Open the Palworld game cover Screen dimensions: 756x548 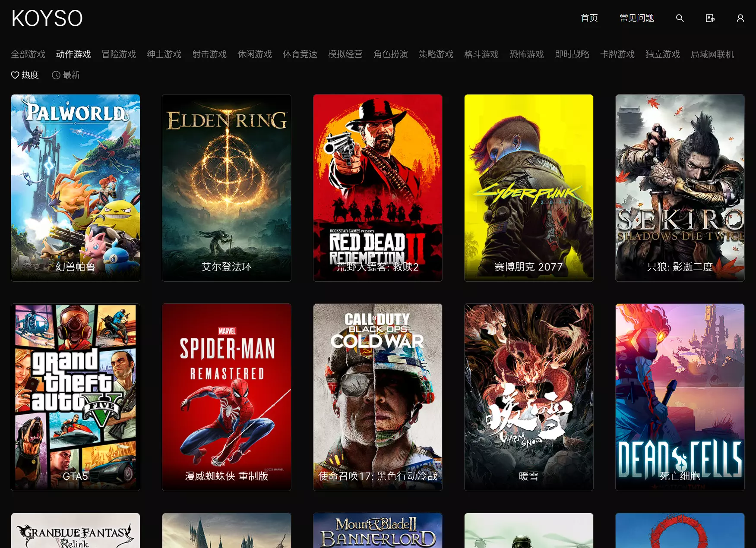(76, 188)
